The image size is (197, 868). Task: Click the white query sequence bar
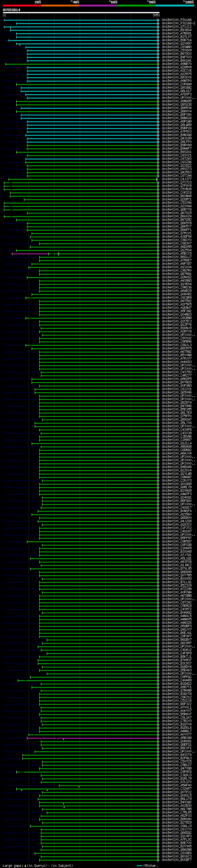coord(81,12)
